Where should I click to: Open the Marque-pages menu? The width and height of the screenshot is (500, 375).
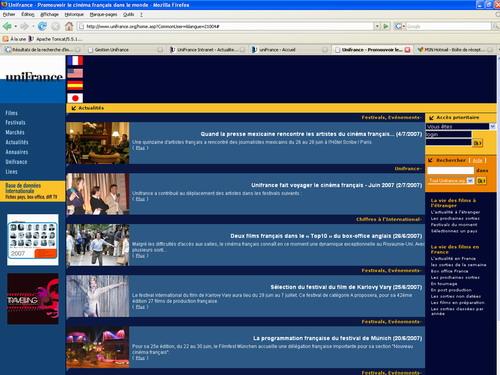(x=103, y=14)
